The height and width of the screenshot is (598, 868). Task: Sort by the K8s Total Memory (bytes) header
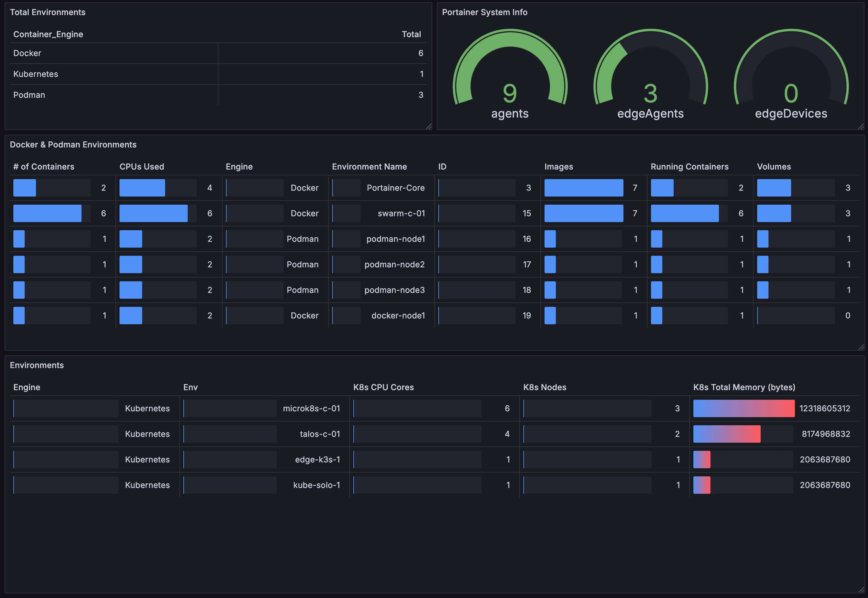coord(744,388)
